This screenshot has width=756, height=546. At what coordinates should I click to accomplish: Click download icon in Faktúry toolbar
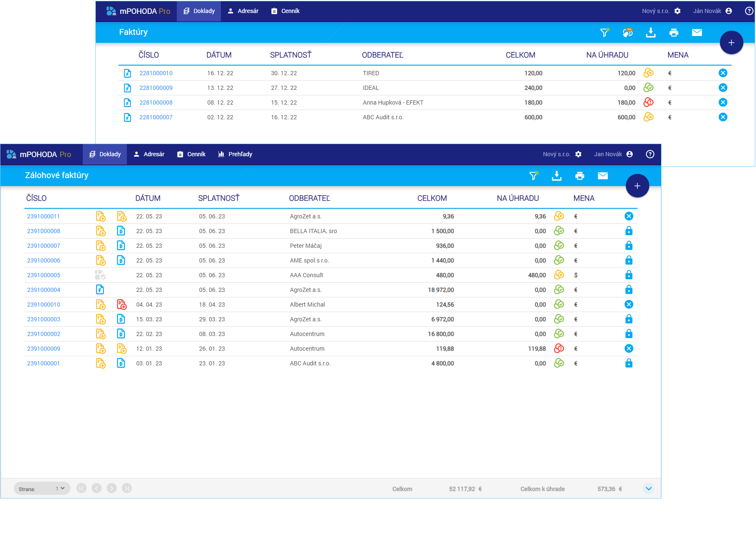(x=651, y=32)
